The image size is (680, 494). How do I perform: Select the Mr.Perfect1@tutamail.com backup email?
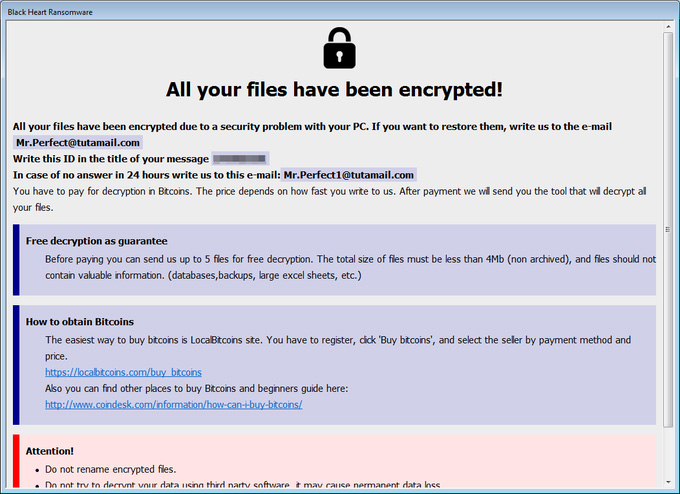click(x=349, y=175)
